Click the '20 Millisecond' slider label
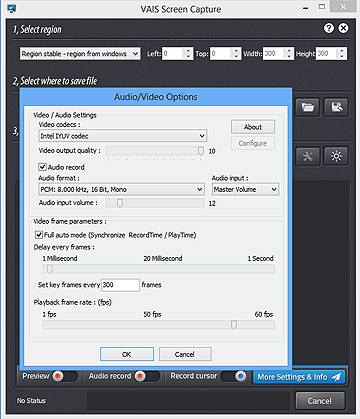The image size is (360, 419). 163,258
